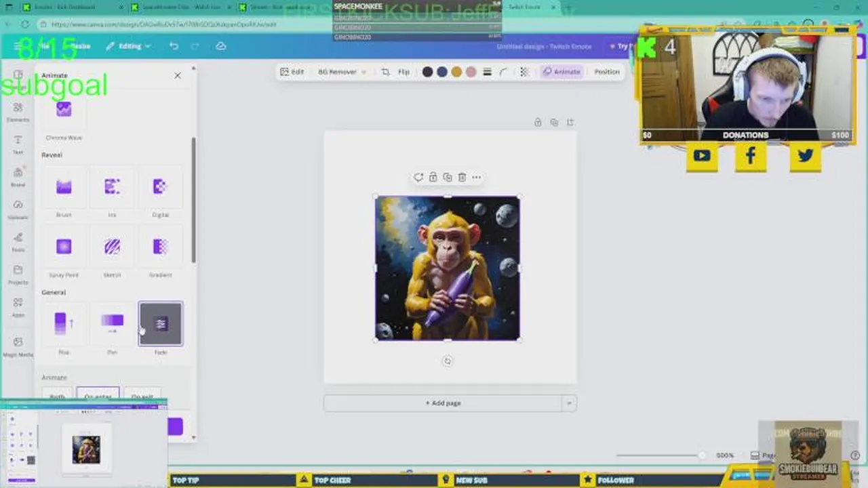Viewport: 868px width, 488px height.
Task: Click the rotate handle below the image
Action: 447,361
